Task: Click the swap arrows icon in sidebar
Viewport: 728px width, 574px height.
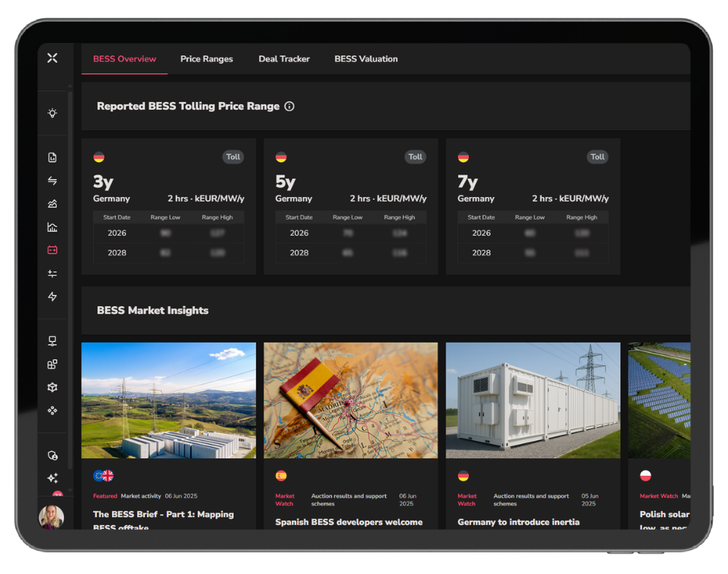Action: click(x=52, y=180)
